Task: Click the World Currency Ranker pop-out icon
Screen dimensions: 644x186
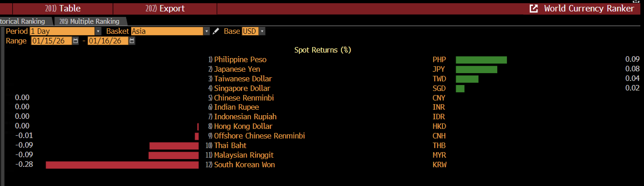Action: 533,8
